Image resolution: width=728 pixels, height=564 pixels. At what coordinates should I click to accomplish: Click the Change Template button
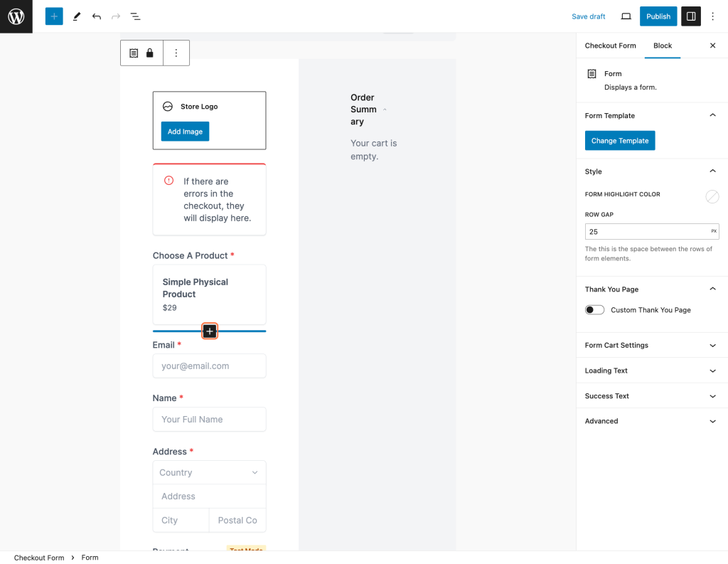619,141
